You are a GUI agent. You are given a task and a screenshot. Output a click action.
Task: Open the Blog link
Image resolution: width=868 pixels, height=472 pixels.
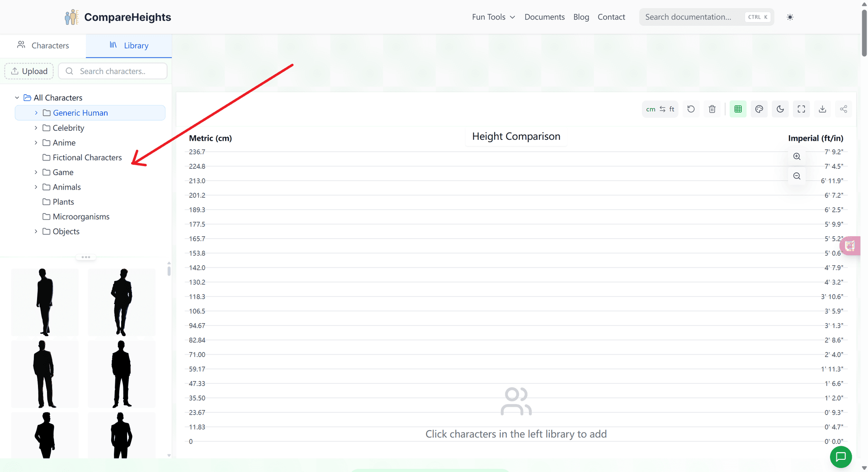[x=581, y=17]
